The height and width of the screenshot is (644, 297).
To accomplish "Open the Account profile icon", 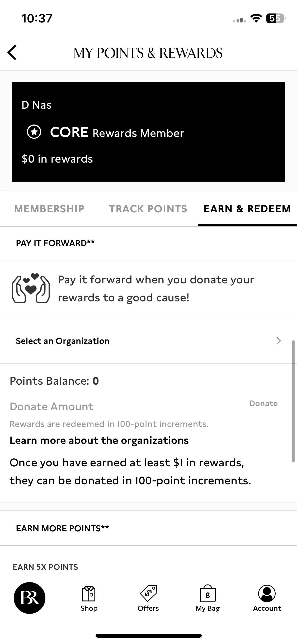I will [x=267, y=593].
